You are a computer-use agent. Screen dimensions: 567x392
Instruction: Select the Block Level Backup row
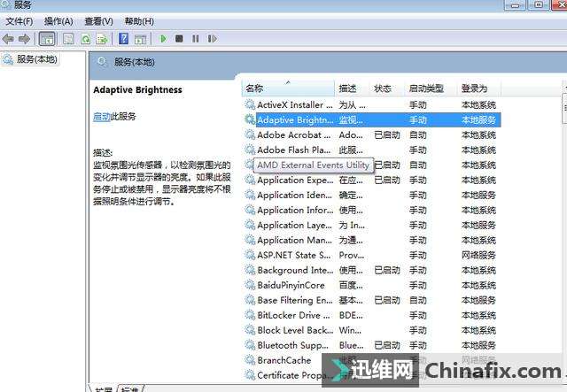(372, 330)
